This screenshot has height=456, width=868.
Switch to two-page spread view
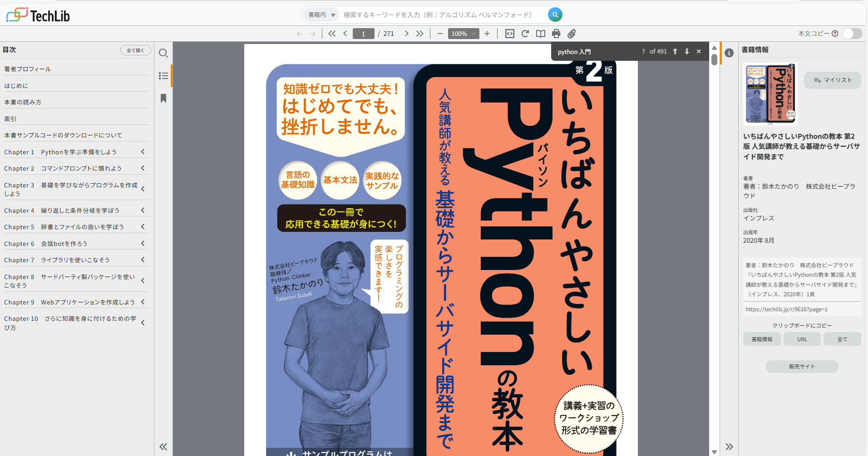pos(541,34)
